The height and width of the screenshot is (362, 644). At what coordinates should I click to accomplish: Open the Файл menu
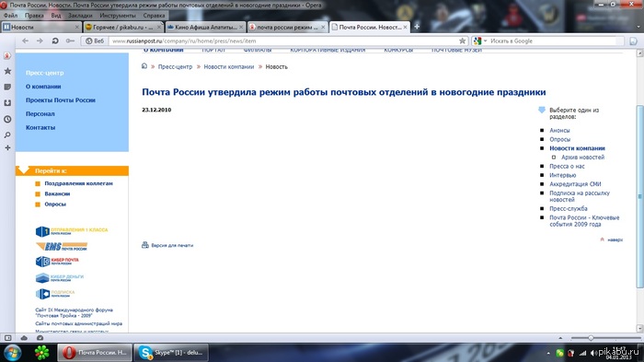11,16
